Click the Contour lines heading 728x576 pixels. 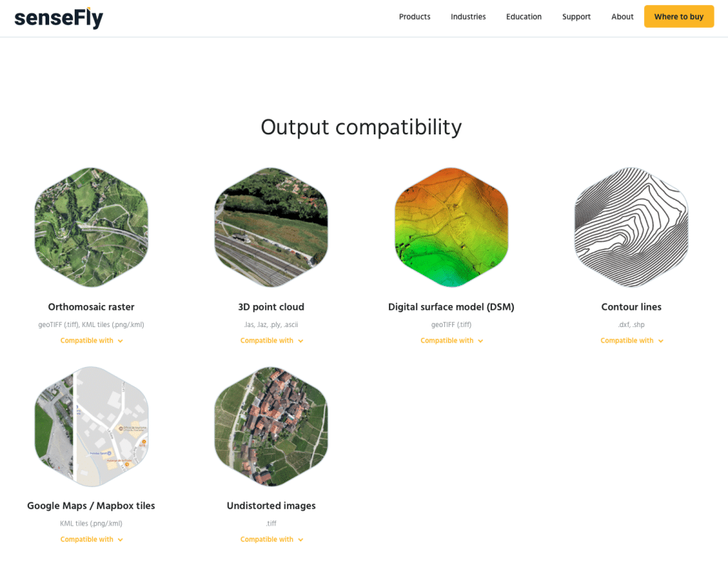point(631,307)
